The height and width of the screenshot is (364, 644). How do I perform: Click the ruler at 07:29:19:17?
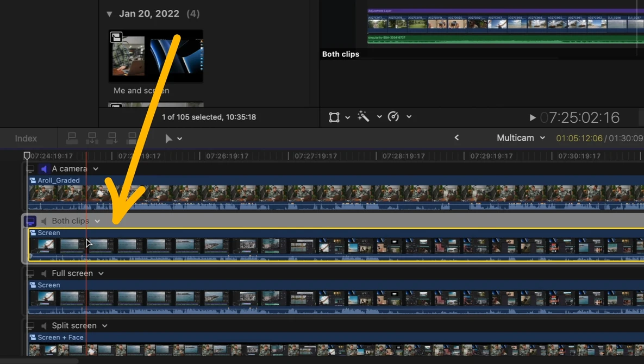coord(491,156)
